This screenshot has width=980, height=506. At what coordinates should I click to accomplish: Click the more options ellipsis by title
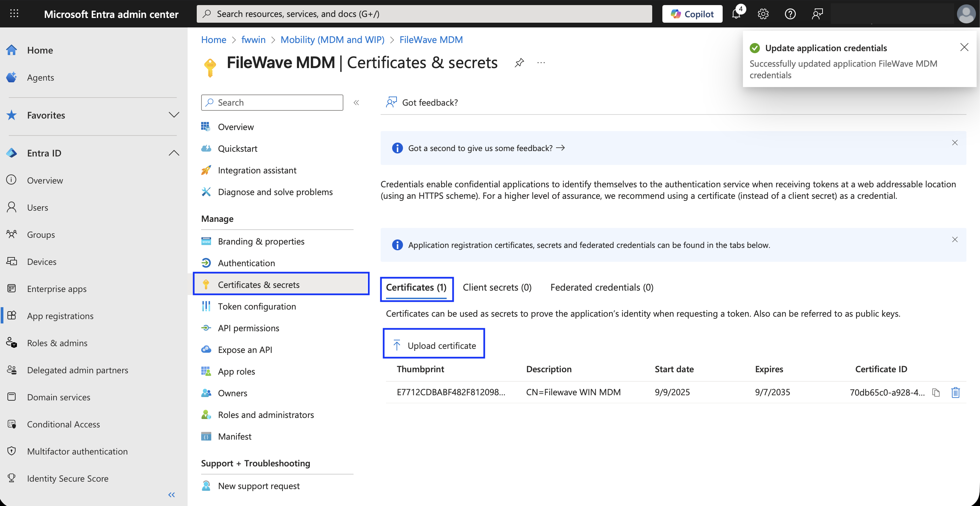tap(540, 63)
